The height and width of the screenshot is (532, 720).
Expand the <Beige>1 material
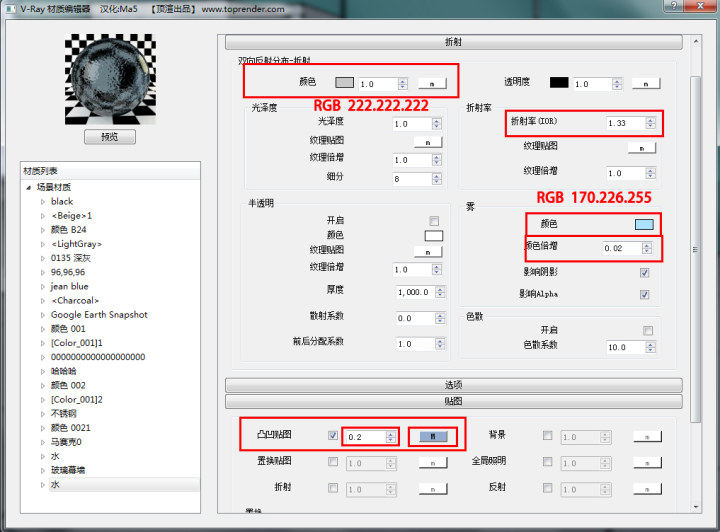(43, 216)
